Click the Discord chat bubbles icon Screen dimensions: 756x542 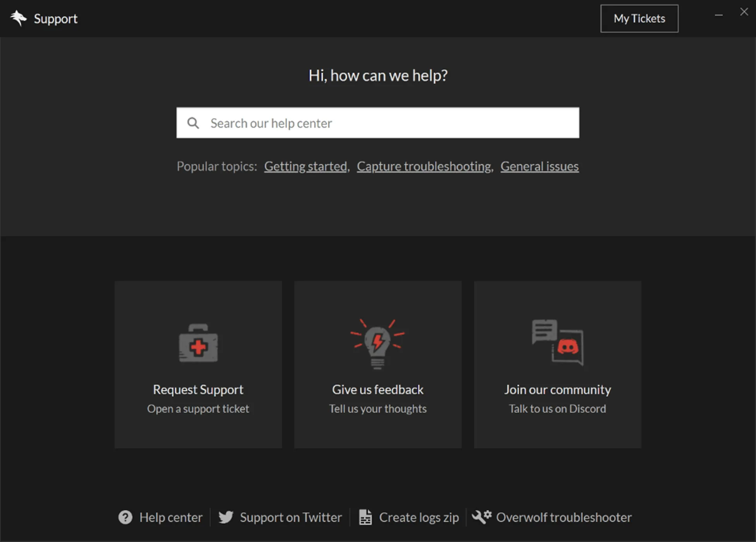click(x=558, y=342)
